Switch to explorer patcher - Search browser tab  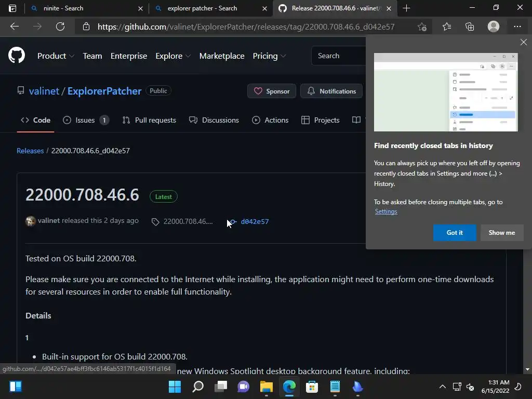pyautogui.click(x=210, y=8)
